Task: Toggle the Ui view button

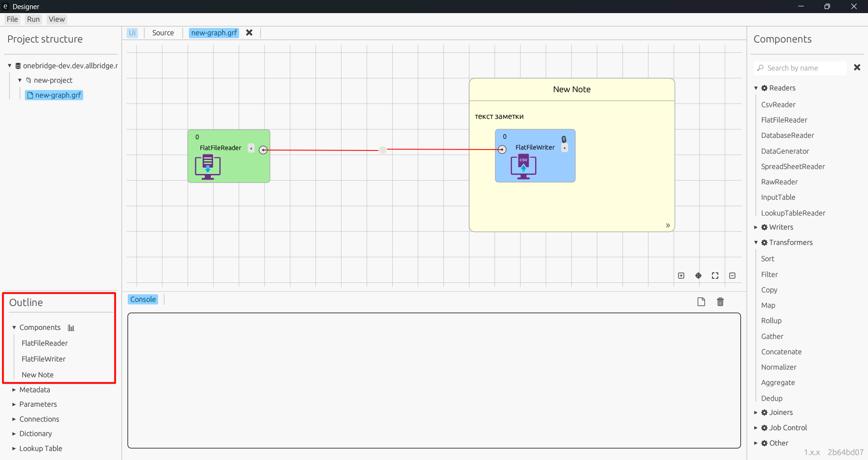Action: coord(132,33)
